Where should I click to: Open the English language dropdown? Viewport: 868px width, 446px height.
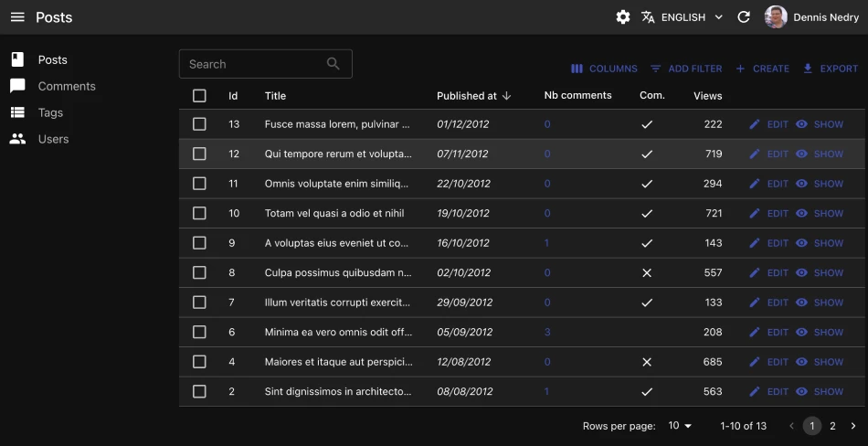pos(682,17)
